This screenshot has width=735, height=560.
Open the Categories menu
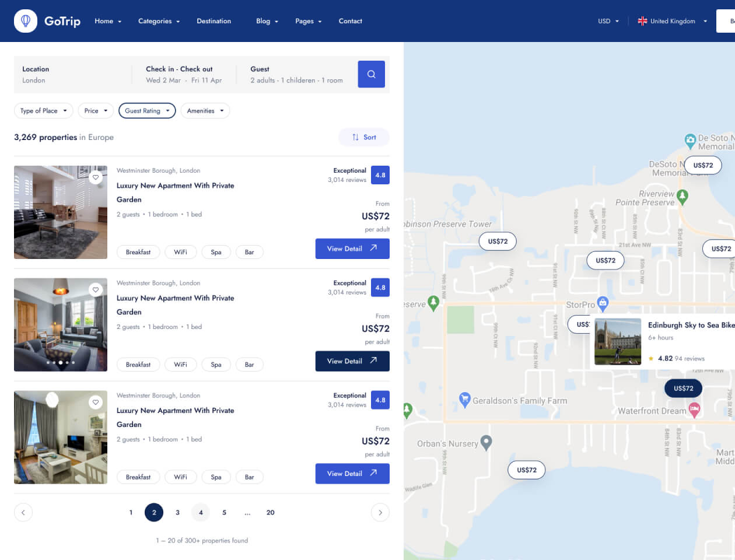click(159, 21)
